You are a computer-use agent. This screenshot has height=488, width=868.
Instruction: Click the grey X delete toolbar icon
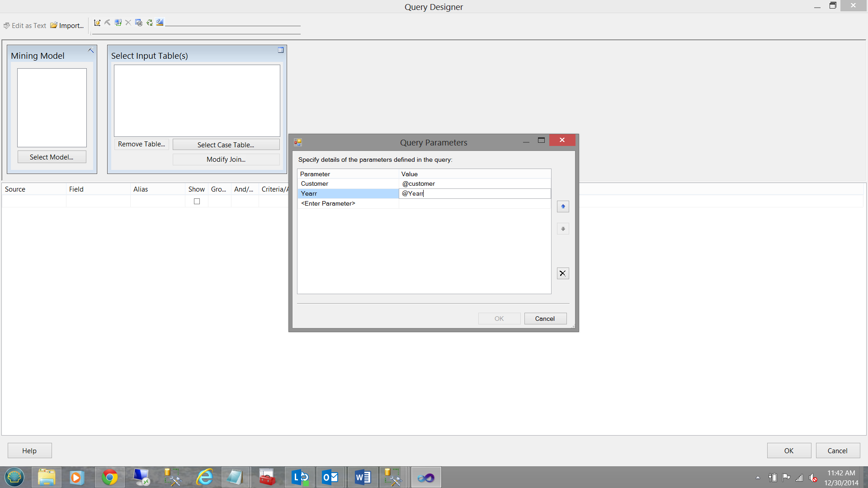(128, 23)
